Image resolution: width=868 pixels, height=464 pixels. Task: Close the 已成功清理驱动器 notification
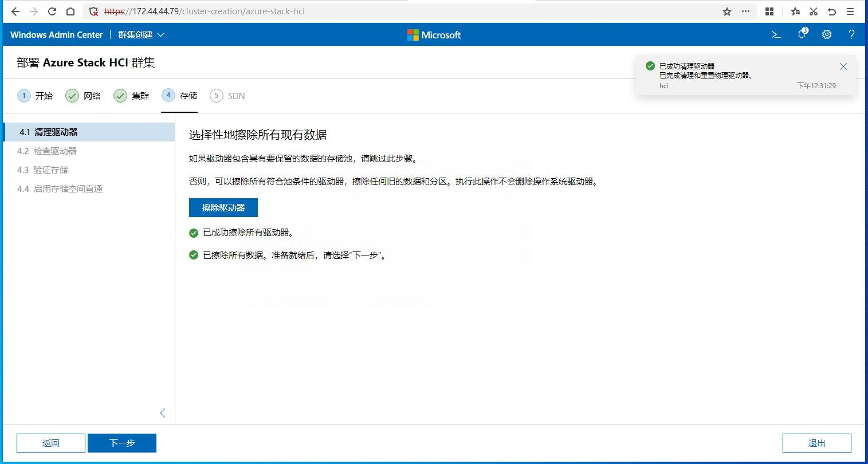click(843, 66)
